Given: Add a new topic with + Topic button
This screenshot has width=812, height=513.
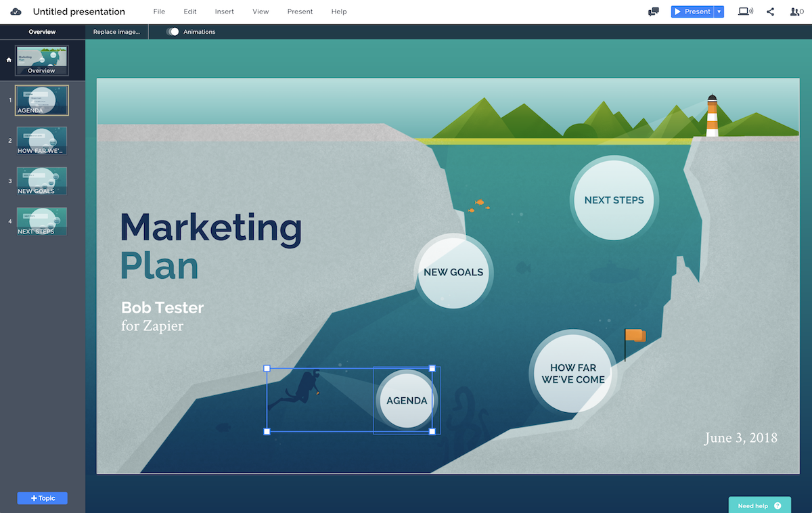Looking at the screenshot, I should coord(42,498).
